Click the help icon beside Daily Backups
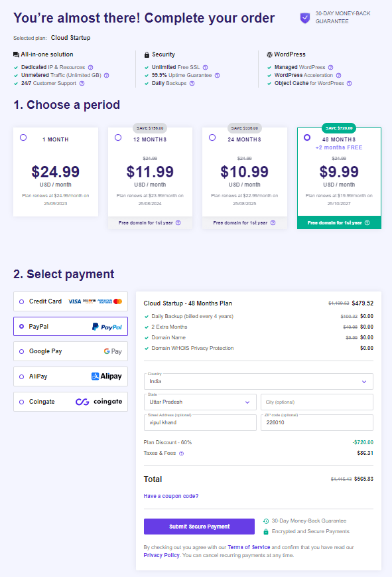Image resolution: width=392 pixels, height=577 pixels. pos(192,84)
